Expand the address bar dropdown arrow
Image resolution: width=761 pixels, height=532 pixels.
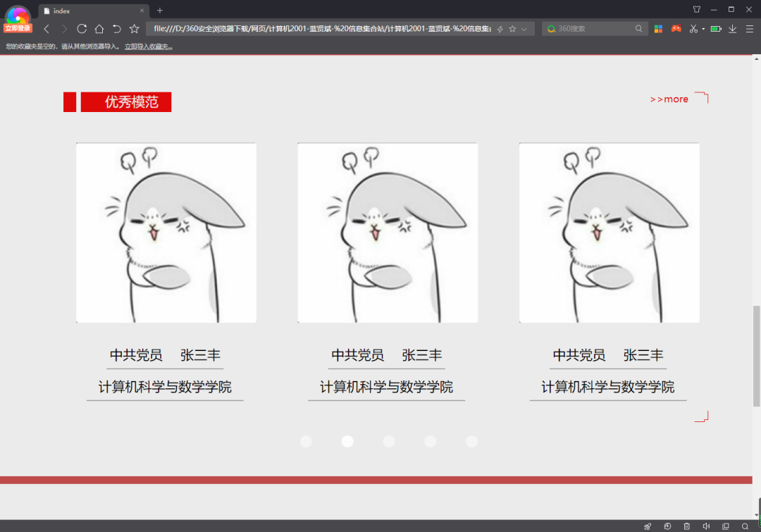524,29
